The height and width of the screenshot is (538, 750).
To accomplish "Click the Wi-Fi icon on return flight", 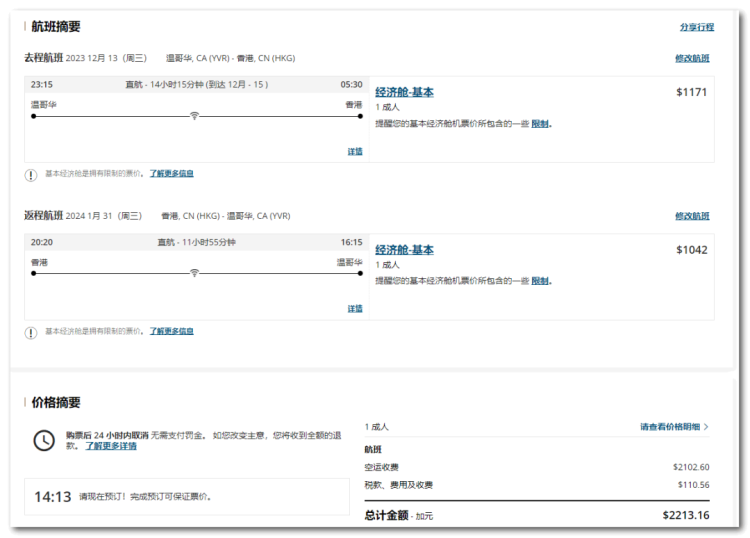I will pyautogui.click(x=194, y=273).
